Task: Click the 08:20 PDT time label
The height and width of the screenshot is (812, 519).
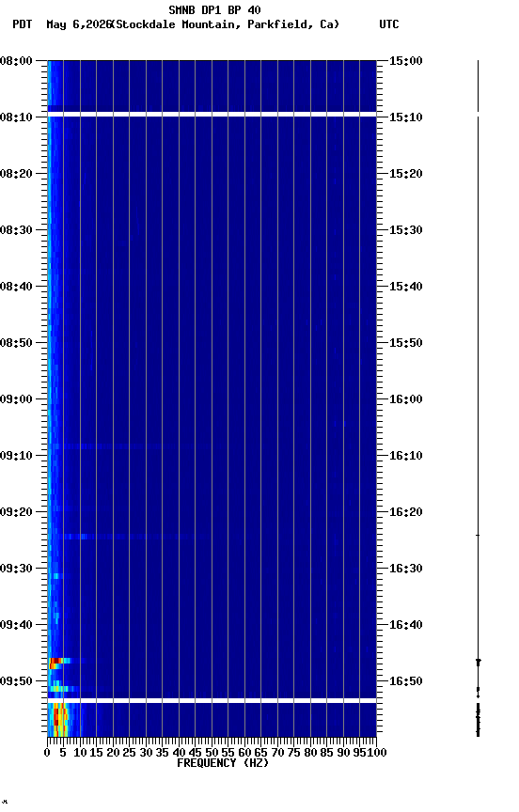Action: 16,174
